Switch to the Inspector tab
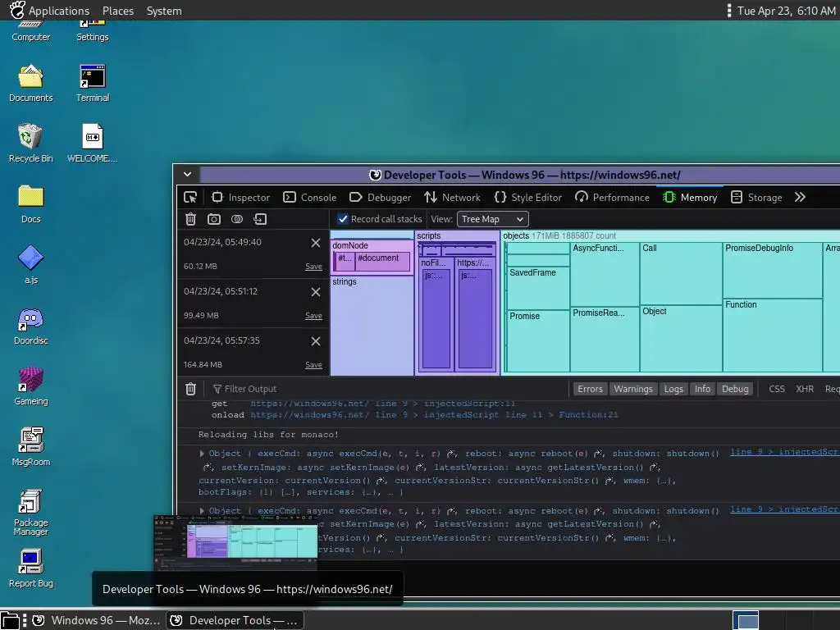 [x=240, y=197]
